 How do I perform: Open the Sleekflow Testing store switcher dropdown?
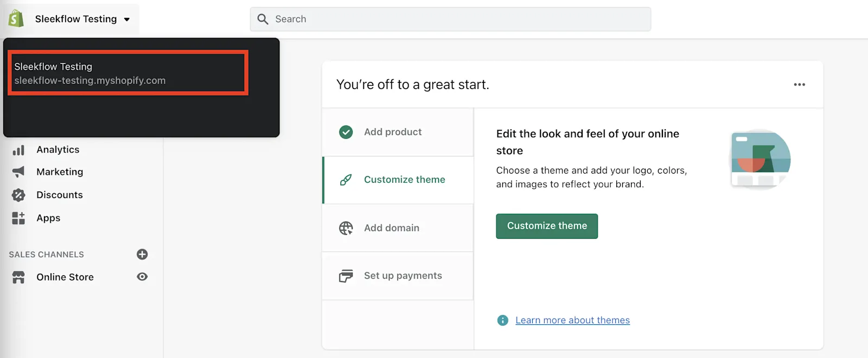[82, 19]
